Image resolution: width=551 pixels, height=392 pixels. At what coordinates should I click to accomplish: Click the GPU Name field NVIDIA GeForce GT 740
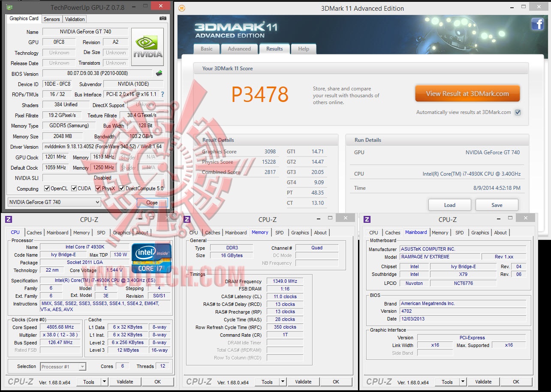tap(85, 32)
